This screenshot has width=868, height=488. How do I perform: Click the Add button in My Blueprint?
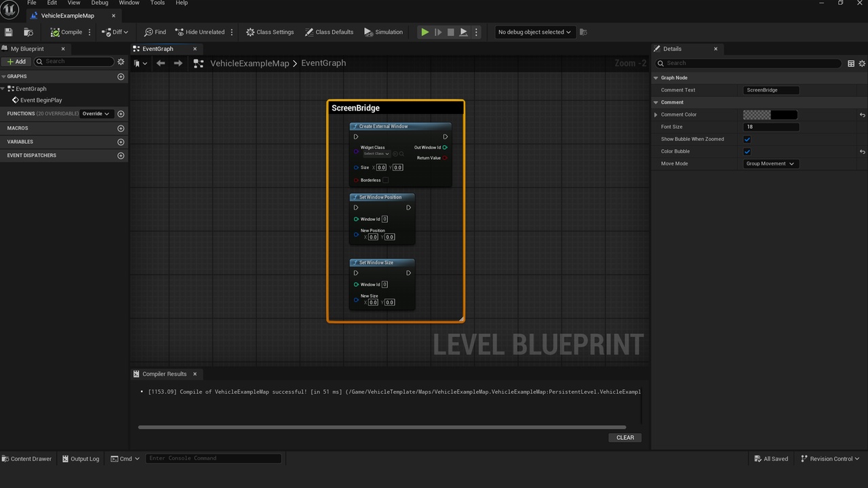pos(16,62)
